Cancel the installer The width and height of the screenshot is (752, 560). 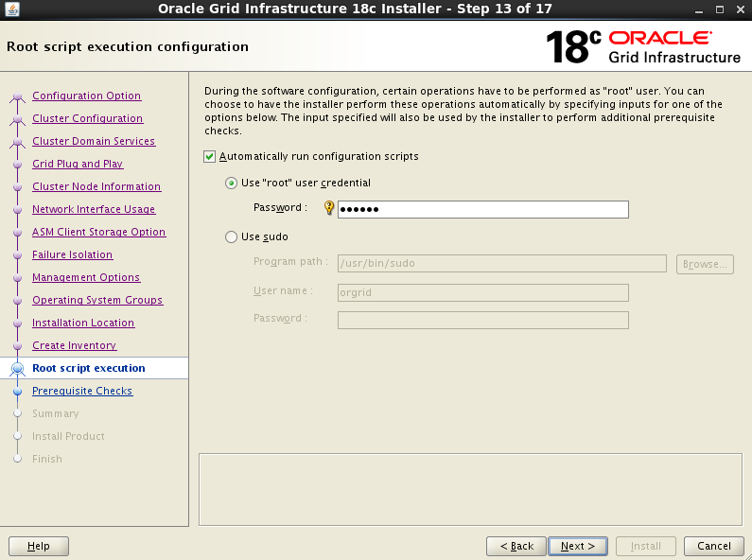tap(714, 546)
